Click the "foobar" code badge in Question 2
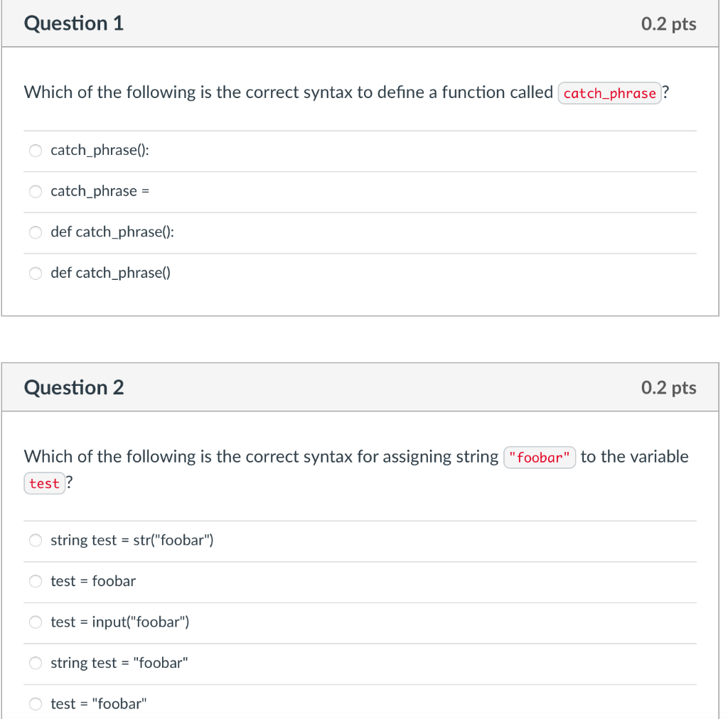The image size is (728, 719). (540, 457)
